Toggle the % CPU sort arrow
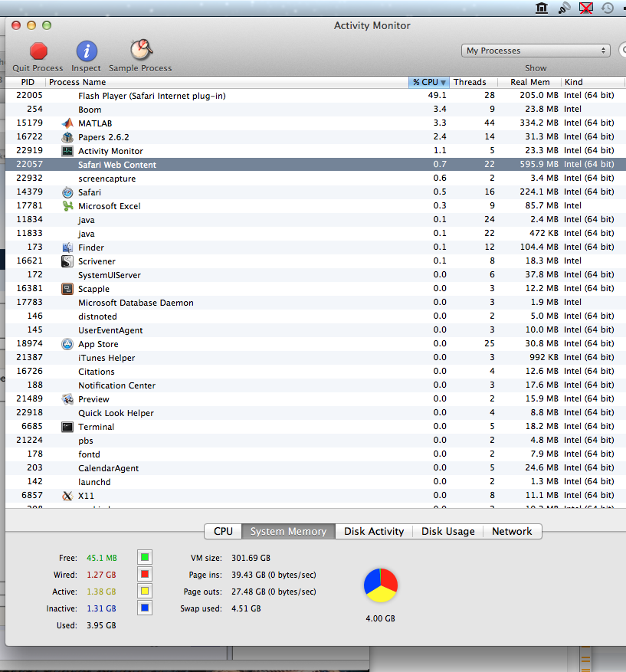 [x=443, y=82]
